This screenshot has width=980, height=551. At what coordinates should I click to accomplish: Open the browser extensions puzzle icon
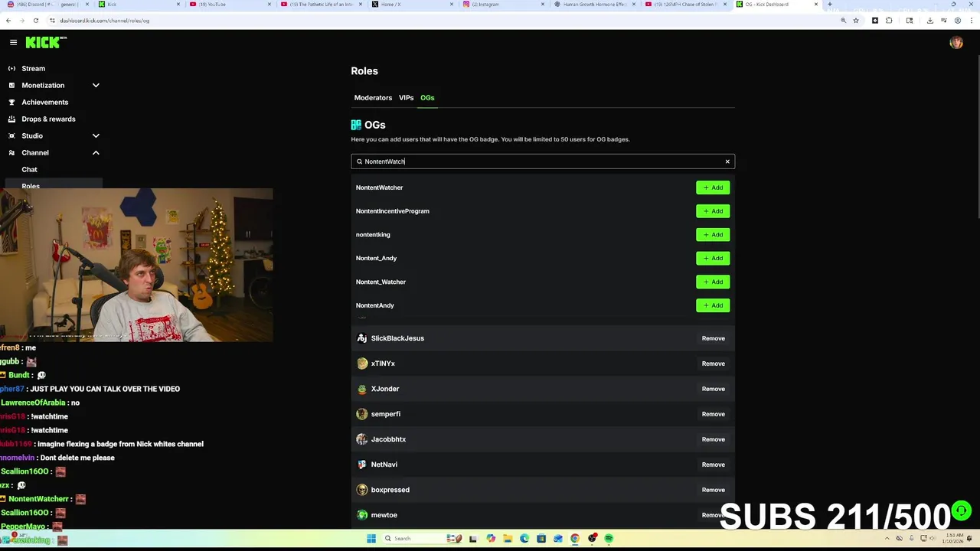point(889,21)
